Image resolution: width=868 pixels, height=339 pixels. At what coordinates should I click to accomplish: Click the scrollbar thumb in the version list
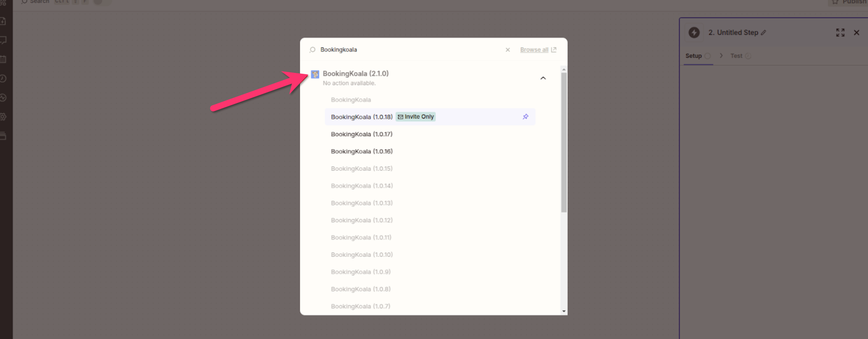pos(564,143)
